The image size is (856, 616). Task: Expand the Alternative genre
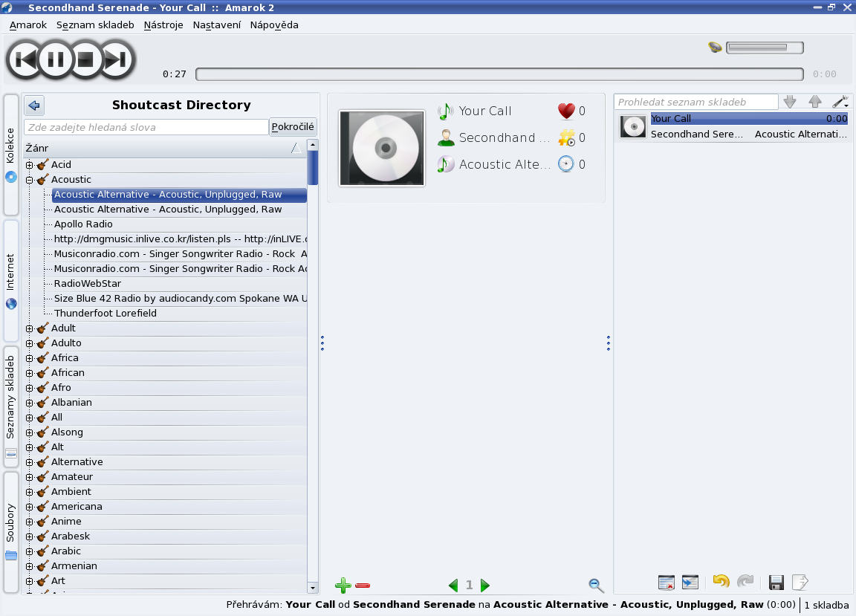tap(30, 462)
